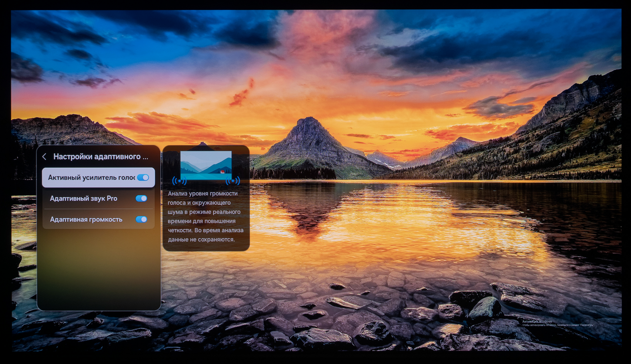Toggle the Адаптивная громкость switch
Image resolution: width=631 pixels, height=364 pixels.
pos(141,219)
